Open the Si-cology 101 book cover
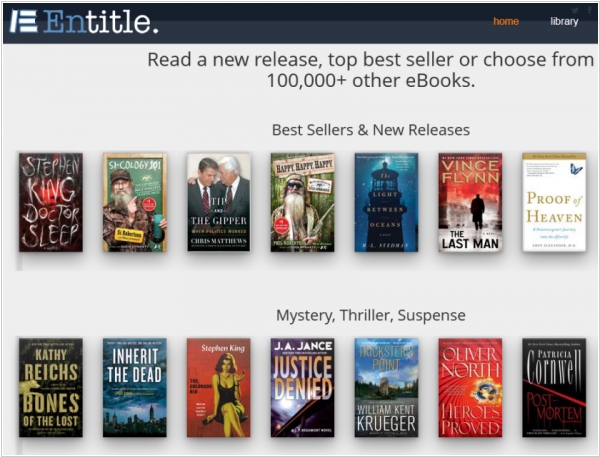 point(135,202)
